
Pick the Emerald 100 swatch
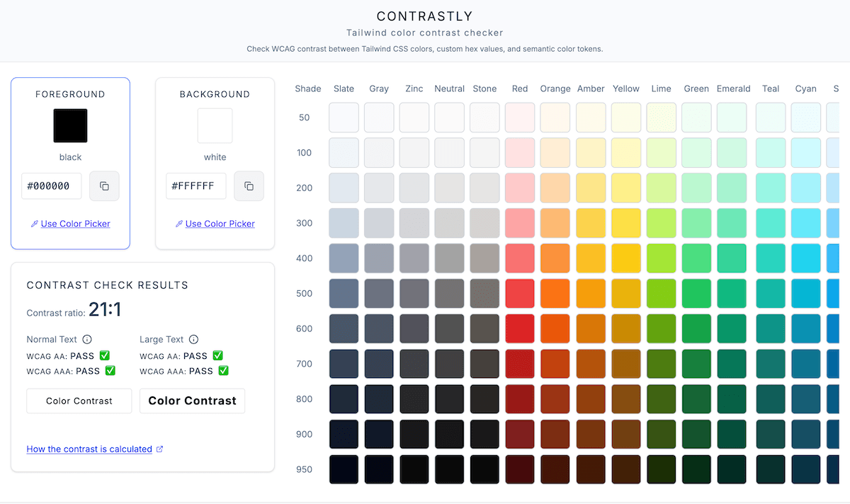coord(732,152)
